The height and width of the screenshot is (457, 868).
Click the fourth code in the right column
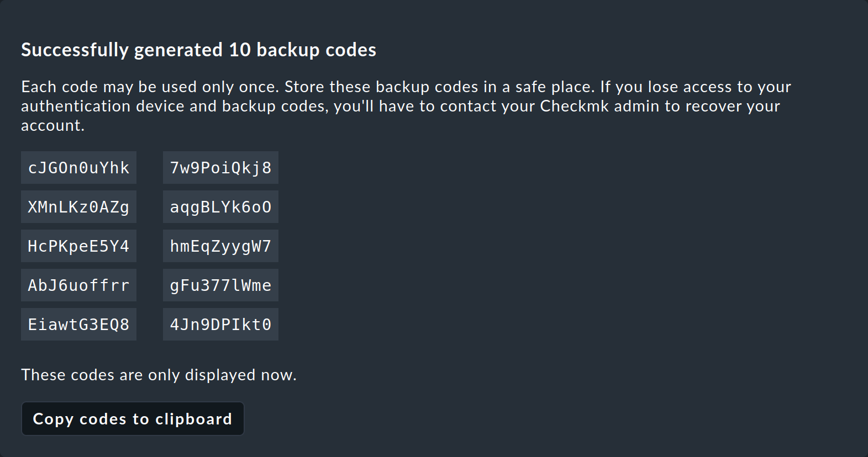pos(220,285)
